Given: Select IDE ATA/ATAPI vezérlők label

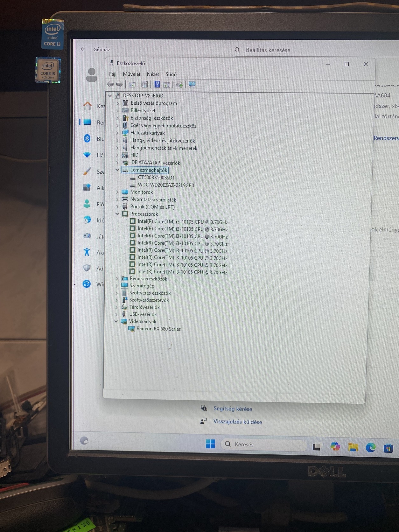Looking at the screenshot, I should [x=155, y=163].
